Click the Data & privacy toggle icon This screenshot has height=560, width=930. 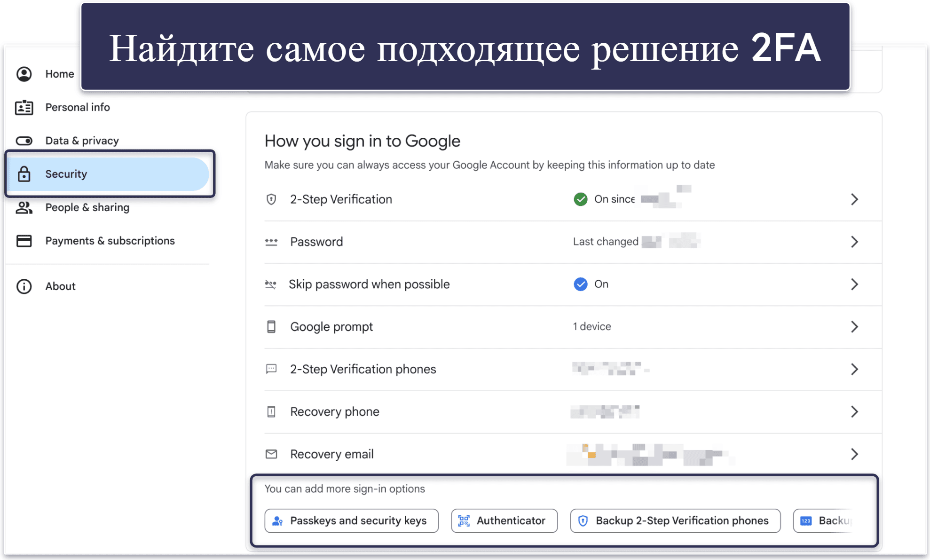(24, 141)
